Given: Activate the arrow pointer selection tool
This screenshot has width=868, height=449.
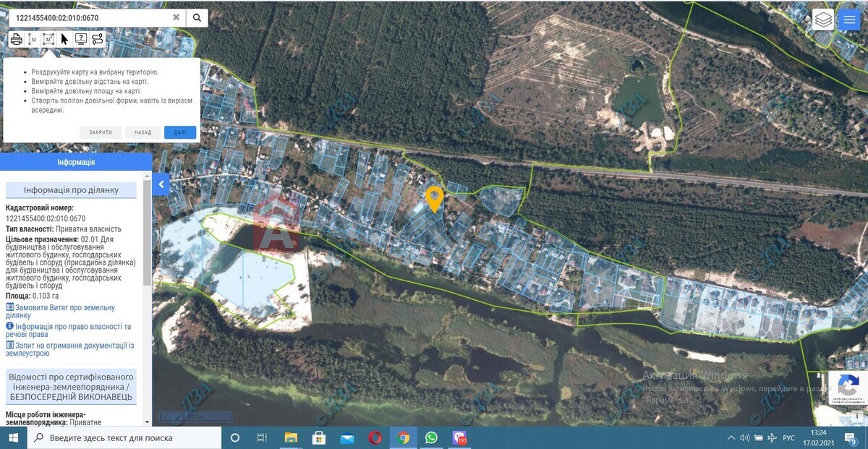Looking at the screenshot, I should tap(64, 39).
